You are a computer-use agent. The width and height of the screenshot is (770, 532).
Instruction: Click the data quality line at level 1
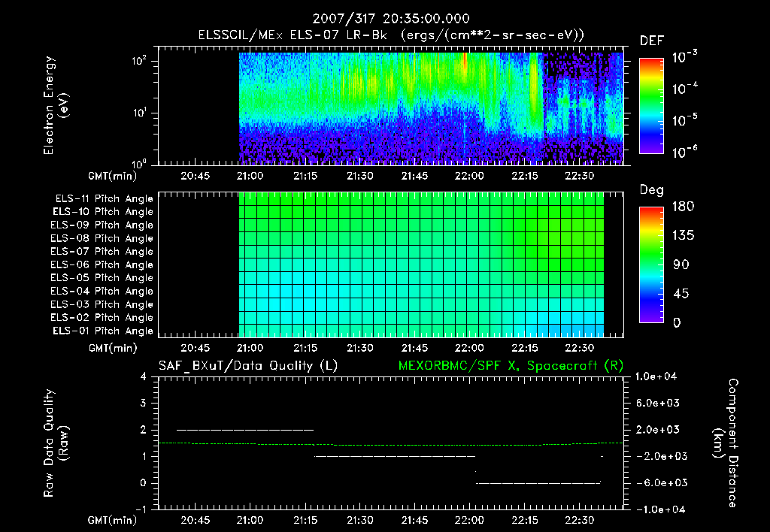tap(395, 456)
